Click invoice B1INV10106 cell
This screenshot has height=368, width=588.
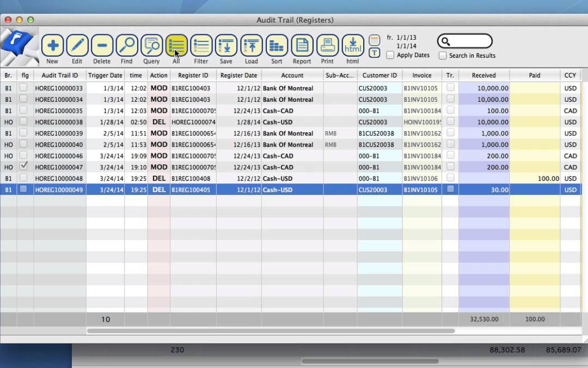pos(422,179)
